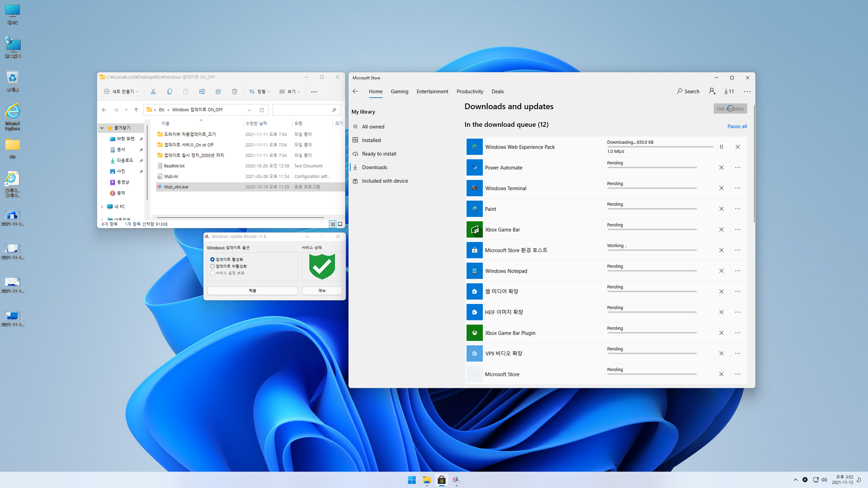This screenshot has width=868, height=488.
Task: Open more options for Xbox Game Bar
Action: click(738, 229)
